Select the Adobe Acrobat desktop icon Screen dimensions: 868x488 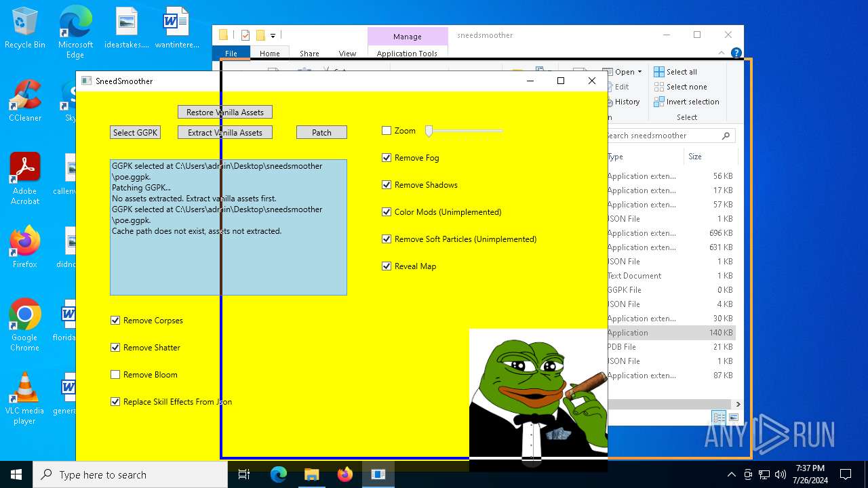point(25,178)
